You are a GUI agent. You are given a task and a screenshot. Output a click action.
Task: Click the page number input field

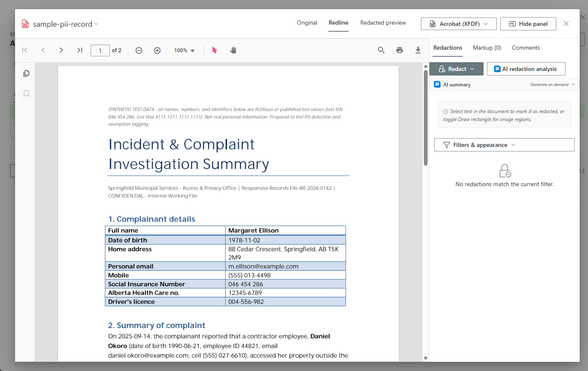coord(100,50)
